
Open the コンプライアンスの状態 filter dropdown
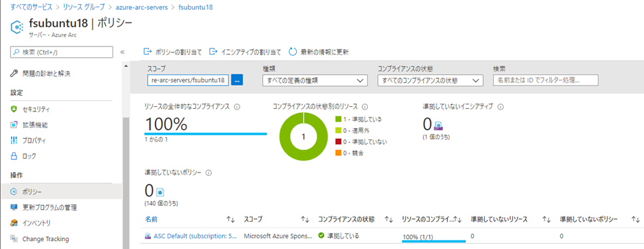tap(430, 80)
